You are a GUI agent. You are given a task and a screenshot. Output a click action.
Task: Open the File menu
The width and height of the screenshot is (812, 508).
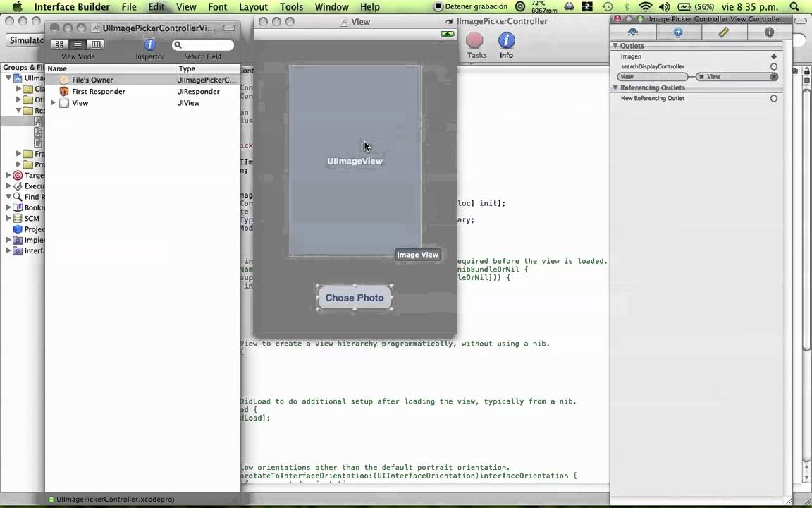click(129, 7)
